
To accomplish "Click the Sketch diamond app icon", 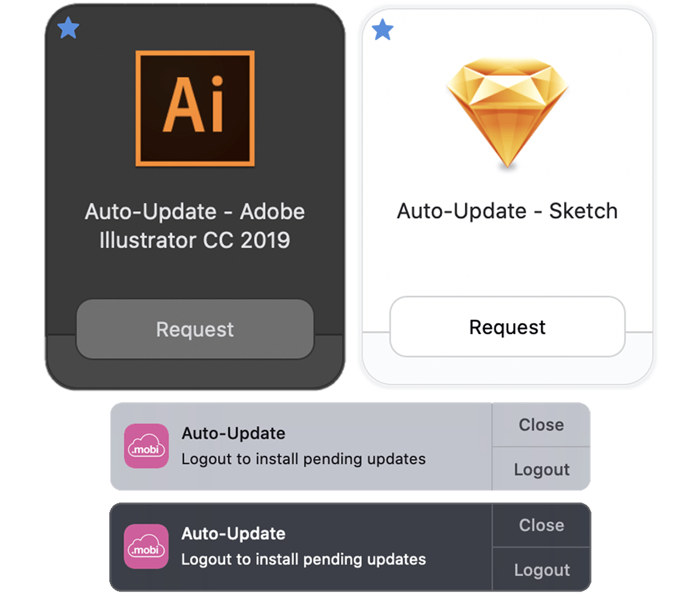I will coord(507,113).
